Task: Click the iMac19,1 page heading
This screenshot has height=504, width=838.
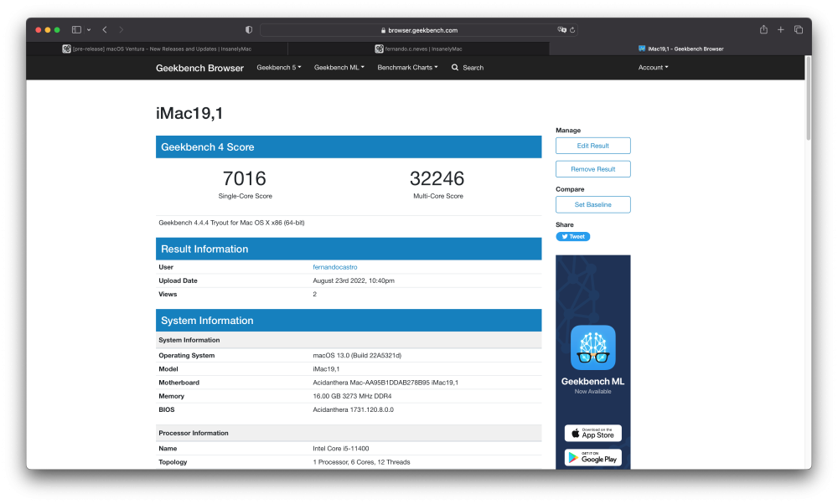Action: click(x=189, y=113)
